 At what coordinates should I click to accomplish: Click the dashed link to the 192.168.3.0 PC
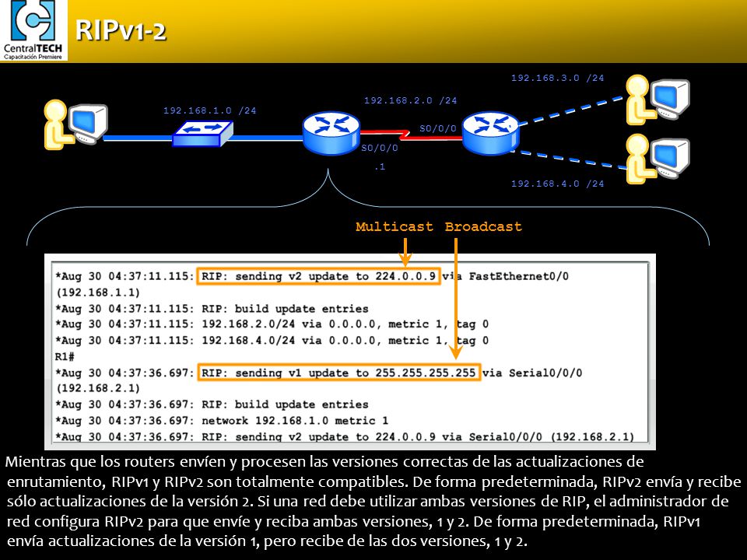pos(572,111)
